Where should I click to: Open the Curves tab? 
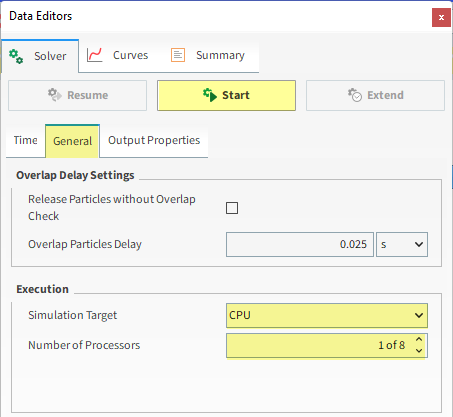pyautogui.click(x=118, y=55)
